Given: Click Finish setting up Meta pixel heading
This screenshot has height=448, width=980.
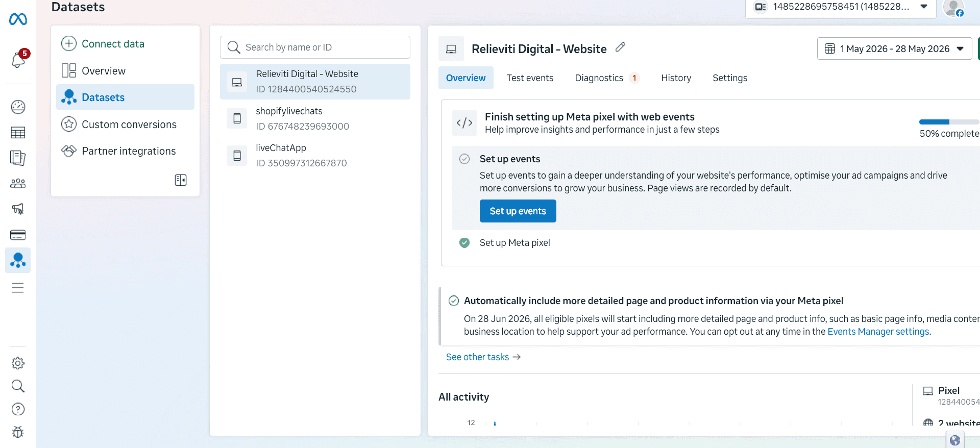Looking at the screenshot, I should click(590, 117).
